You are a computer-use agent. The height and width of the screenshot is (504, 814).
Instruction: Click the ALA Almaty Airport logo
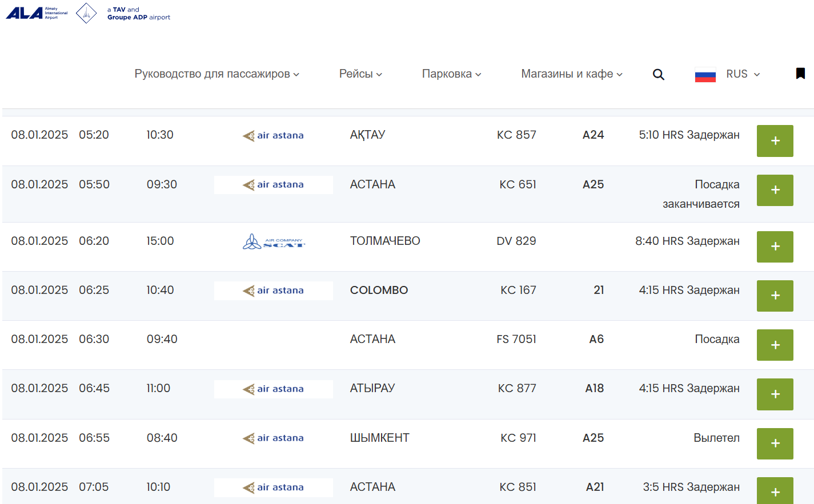pyautogui.click(x=37, y=13)
